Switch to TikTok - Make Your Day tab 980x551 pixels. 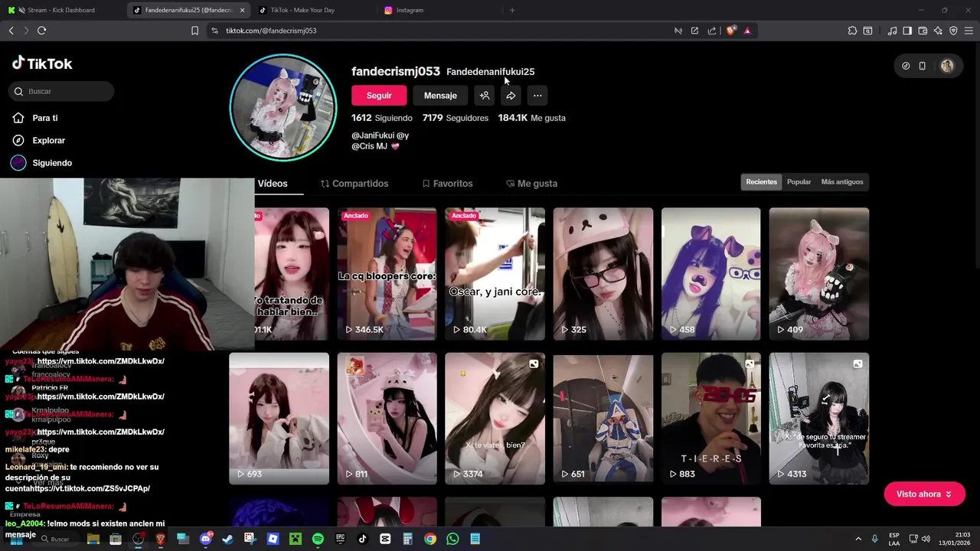coord(314,10)
